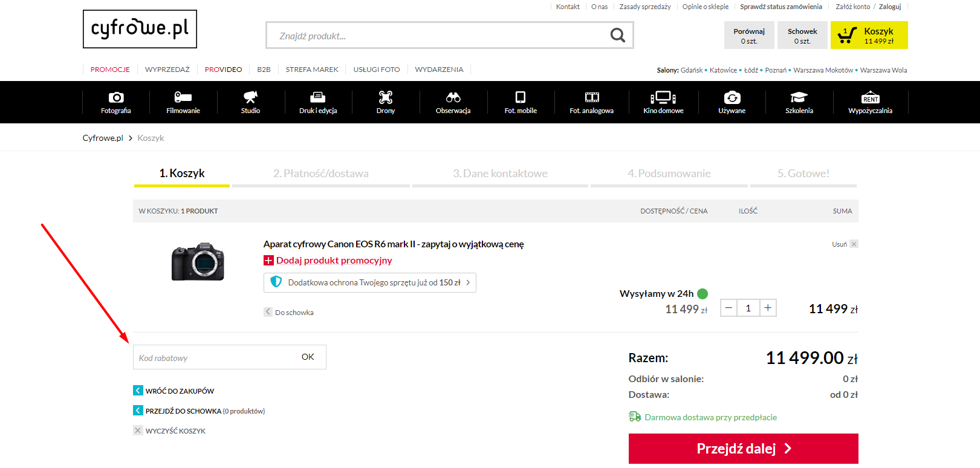Open the Porównaj comparison box

point(749,35)
